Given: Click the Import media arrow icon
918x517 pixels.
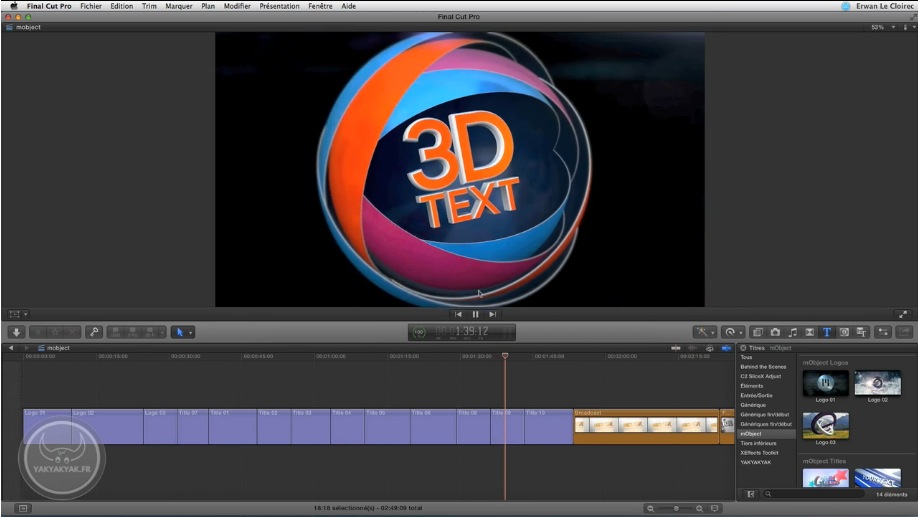Looking at the screenshot, I should 16,332.
